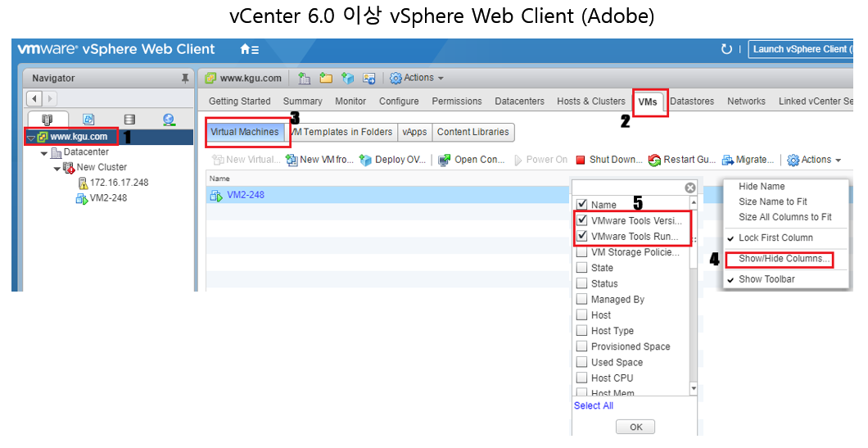Check the Host CPU column checkbox
The image size is (868, 448).
[581, 378]
